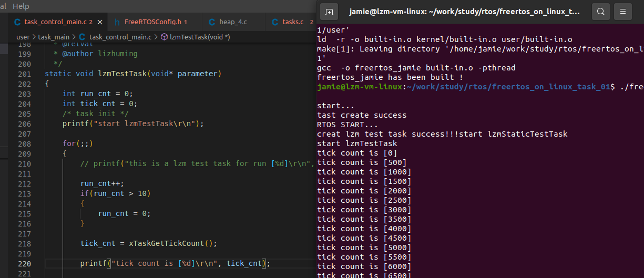Open the 'user' breadcrumb folder
The height and width of the screenshot is (278, 644).
(23, 37)
